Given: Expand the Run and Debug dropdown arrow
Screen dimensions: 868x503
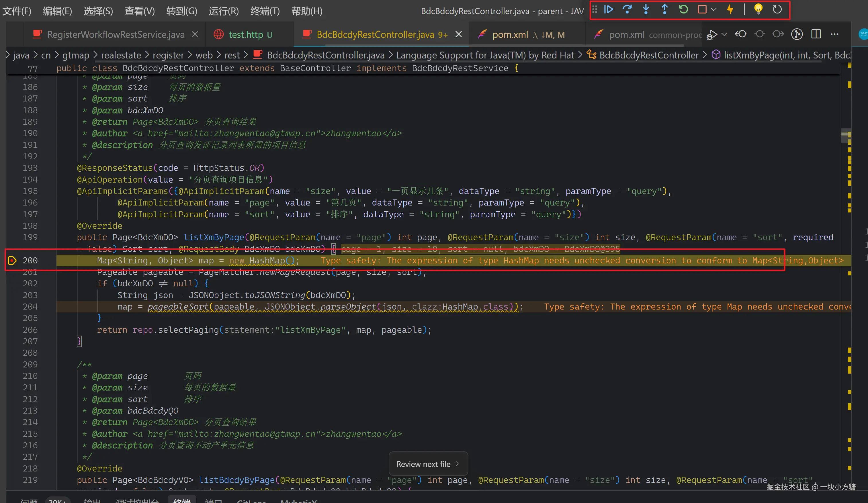Looking at the screenshot, I should point(724,34).
